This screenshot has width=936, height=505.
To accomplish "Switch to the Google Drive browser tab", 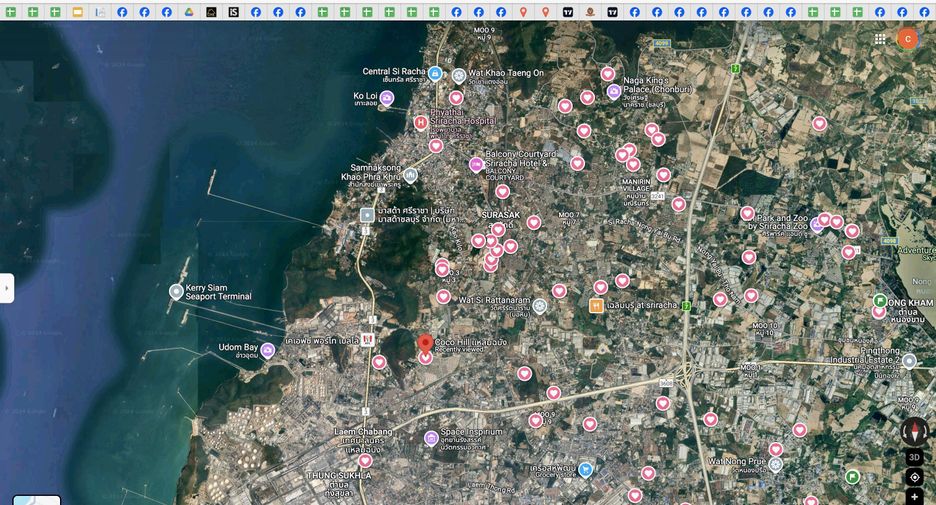I will point(189,12).
